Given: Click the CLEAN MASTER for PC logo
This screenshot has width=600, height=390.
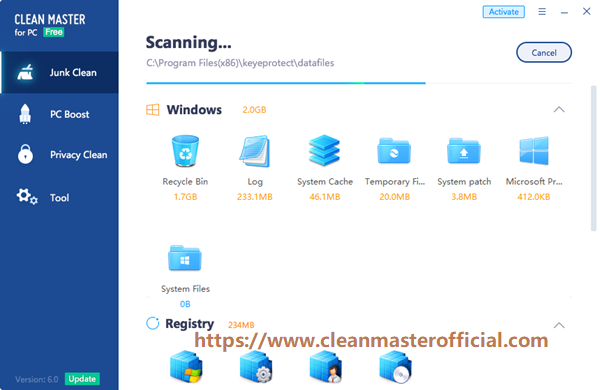Looking at the screenshot, I should click(50, 24).
